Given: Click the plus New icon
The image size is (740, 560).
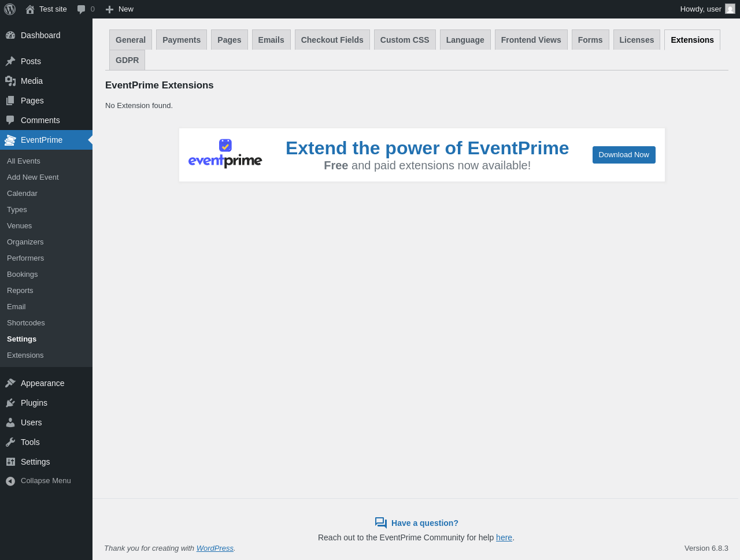Looking at the screenshot, I should coord(109,9).
